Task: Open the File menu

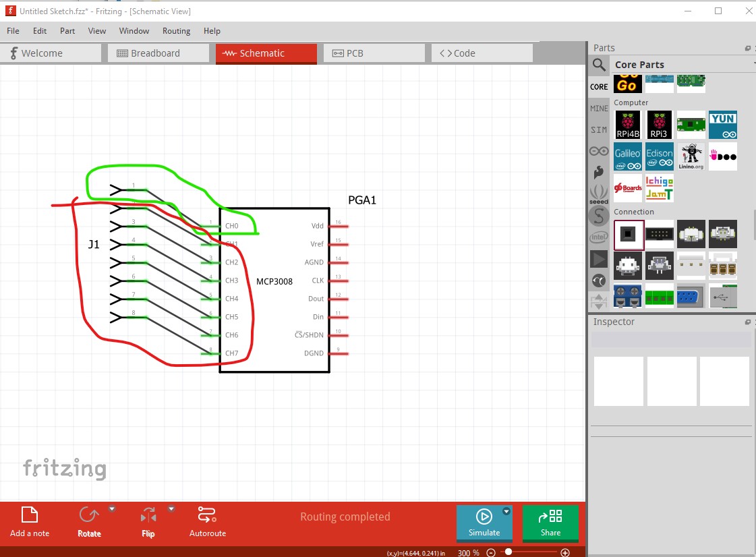Action: (13, 31)
